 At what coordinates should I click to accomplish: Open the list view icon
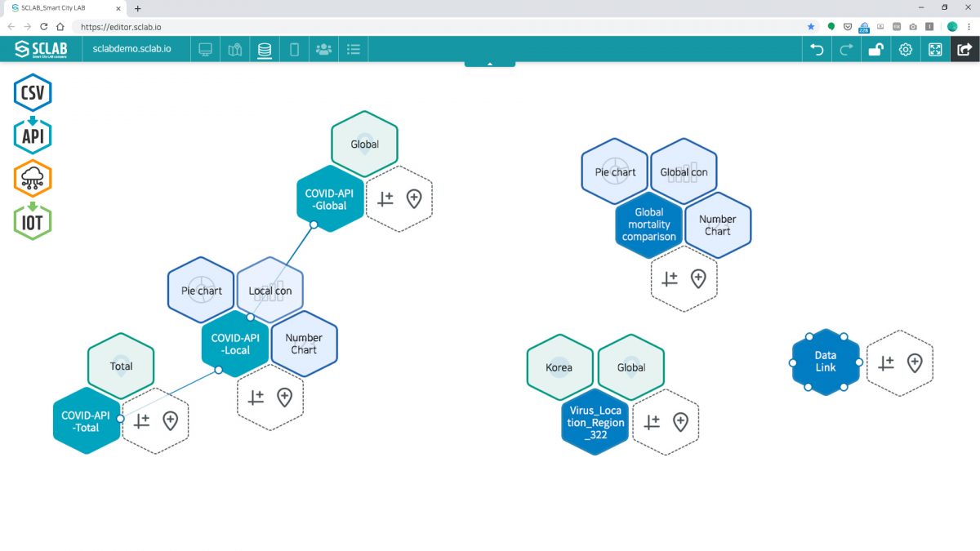(x=353, y=49)
